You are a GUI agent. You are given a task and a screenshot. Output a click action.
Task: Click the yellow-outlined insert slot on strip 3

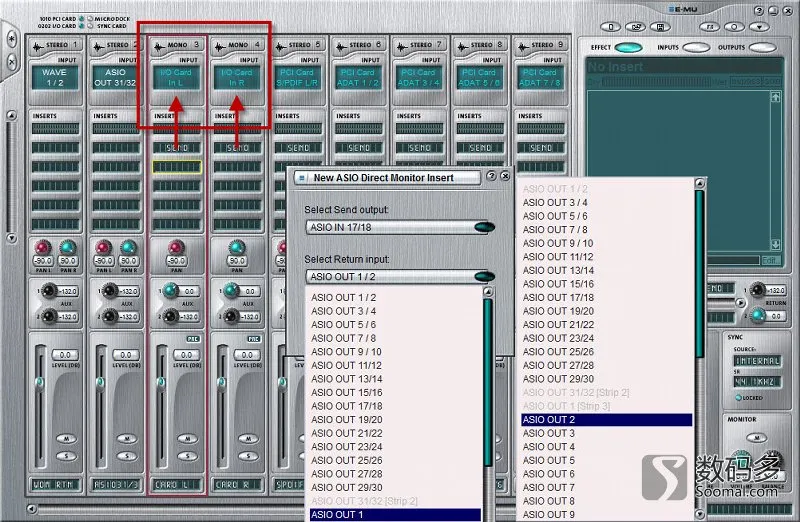click(x=177, y=167)
